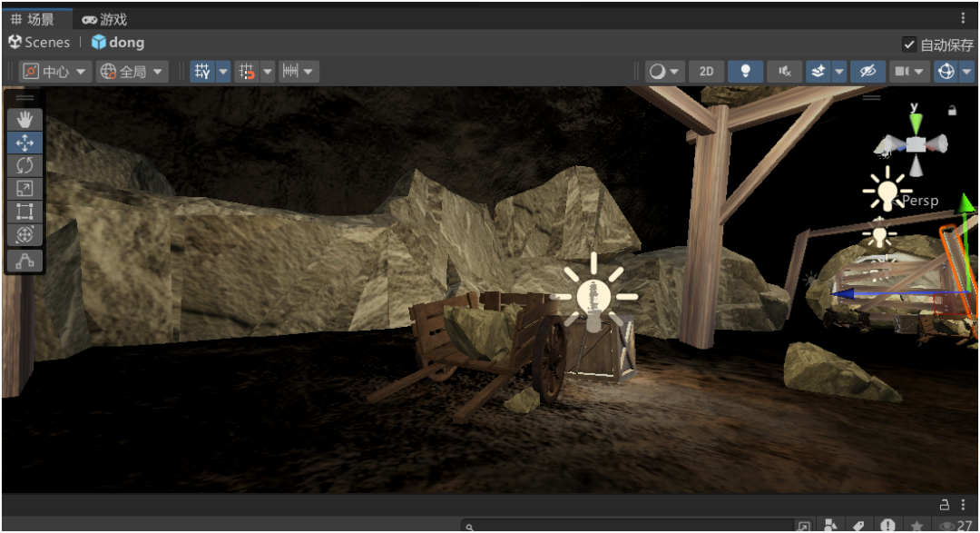The height and width of the screenshot is (533, 980).
Task: Toggle scene audio mute button
Action: click(x=784, y=72)
